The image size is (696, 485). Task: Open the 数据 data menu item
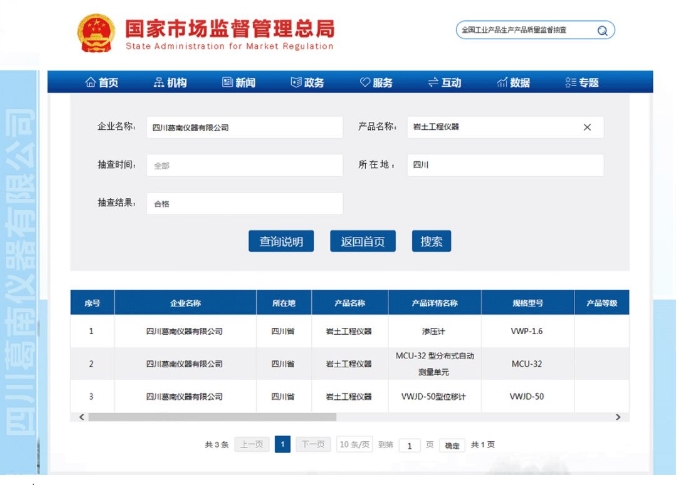click(x=513, y=83)
